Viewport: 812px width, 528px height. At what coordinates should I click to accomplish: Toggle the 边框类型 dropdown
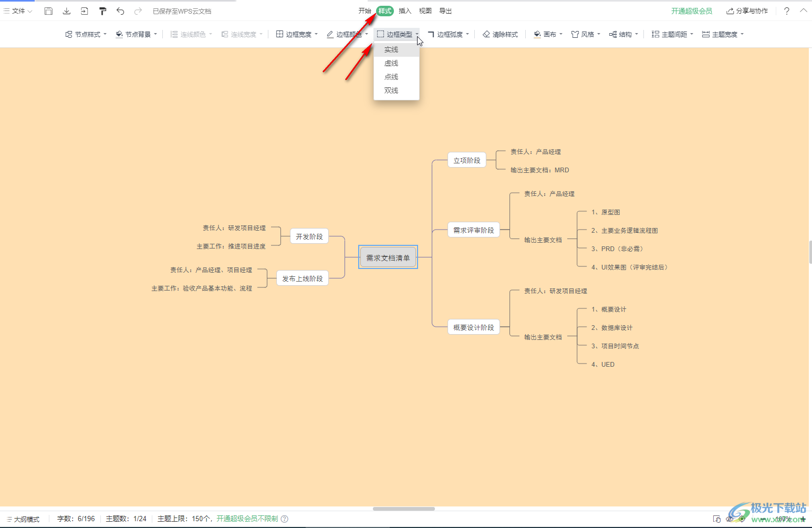pyautogui.click(x=398, y=34)
